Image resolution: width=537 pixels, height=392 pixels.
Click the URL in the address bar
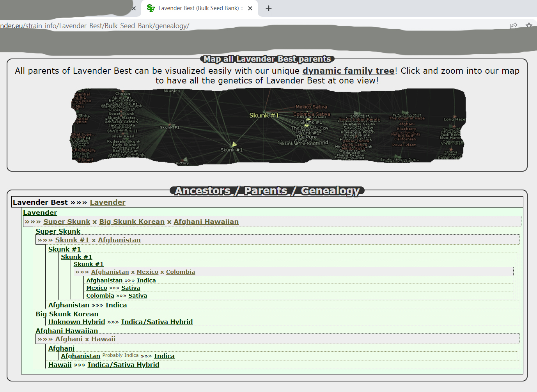(95, 26)
